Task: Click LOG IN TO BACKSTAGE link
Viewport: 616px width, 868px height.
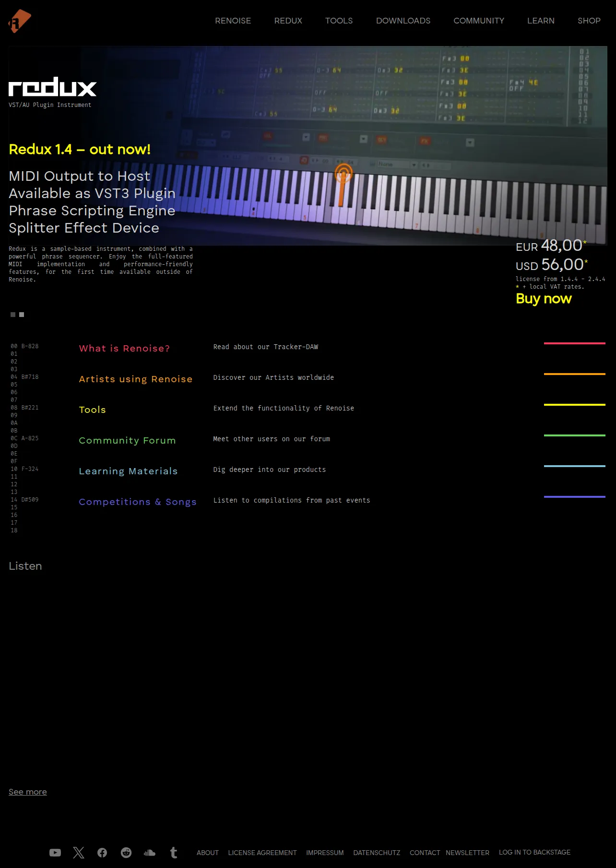Action: point(535,852)
